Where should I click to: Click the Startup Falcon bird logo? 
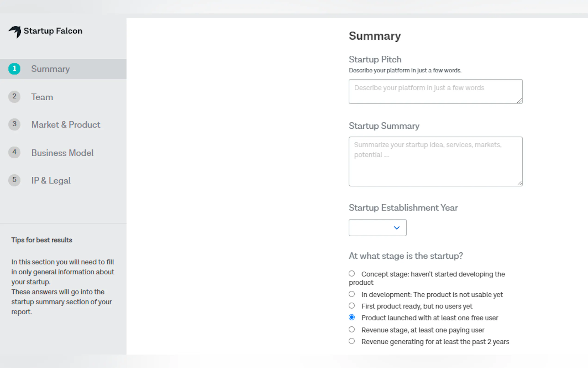tap(15, 32)
